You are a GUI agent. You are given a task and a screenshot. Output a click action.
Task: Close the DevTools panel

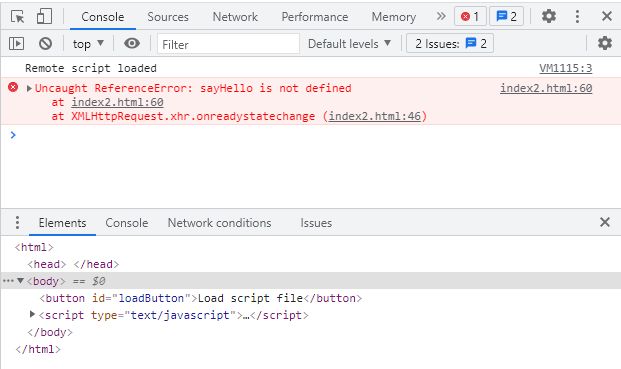coord(607,16)
